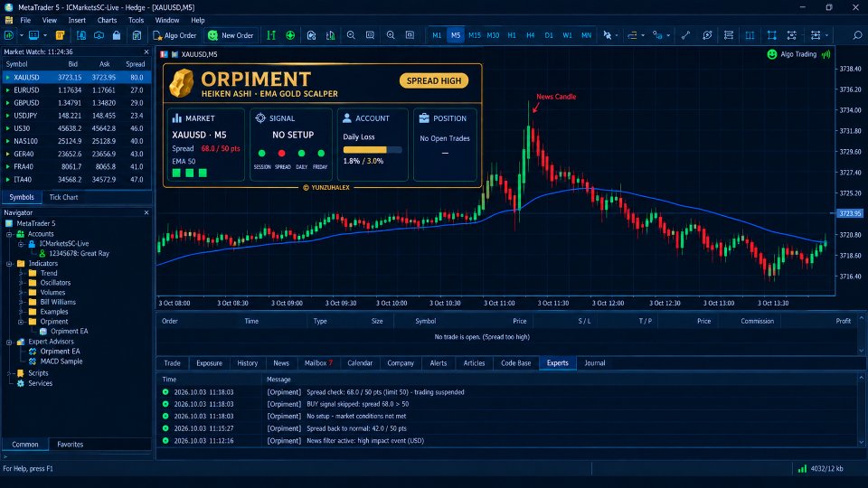Open the Charts menu
The image size is (868, 488).
coord(107,21)
